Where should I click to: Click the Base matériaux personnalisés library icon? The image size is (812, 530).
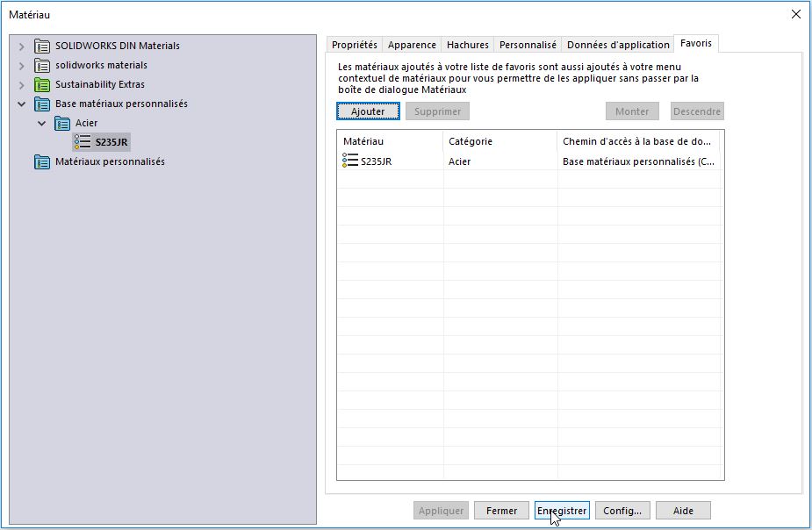(x=42, y=104)
